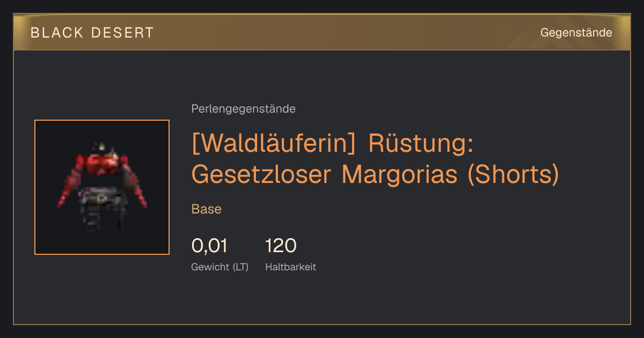Click the empty gold header banner center
644x338 pixels.
322,33
